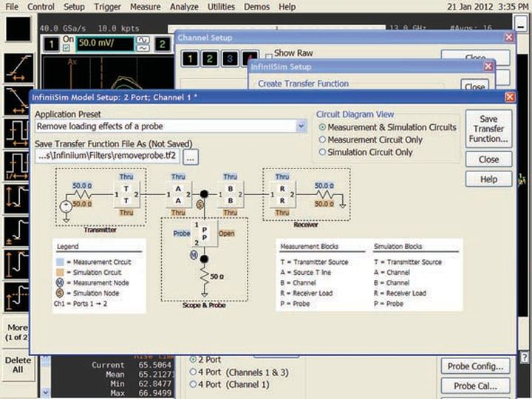Open the Help menu in menu bar
The height and width of the screenshot is (399, 532).
[x=287, y=7]
